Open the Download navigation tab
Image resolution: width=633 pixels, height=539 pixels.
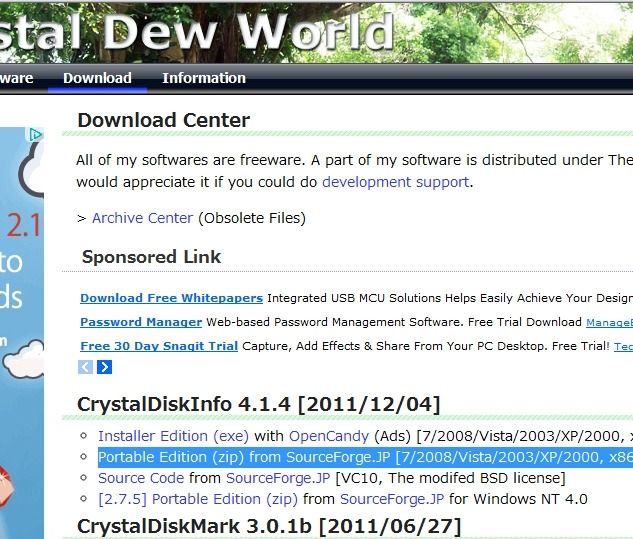coord(97,78)
